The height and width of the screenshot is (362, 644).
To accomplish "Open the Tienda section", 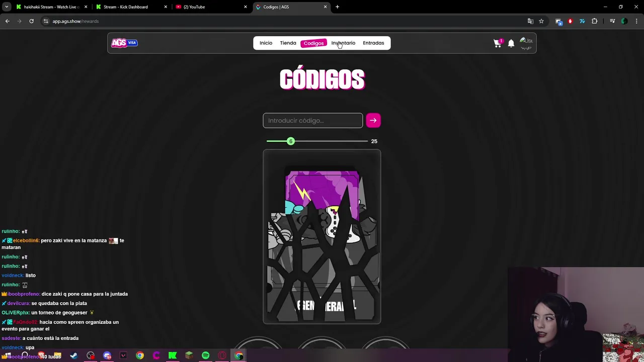I will [x=288, y=43].
